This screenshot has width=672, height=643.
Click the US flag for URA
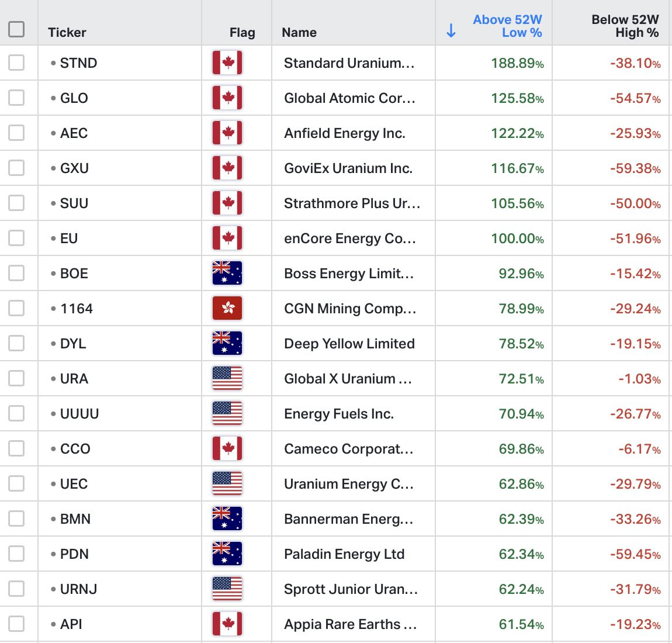tap(227, 378)
